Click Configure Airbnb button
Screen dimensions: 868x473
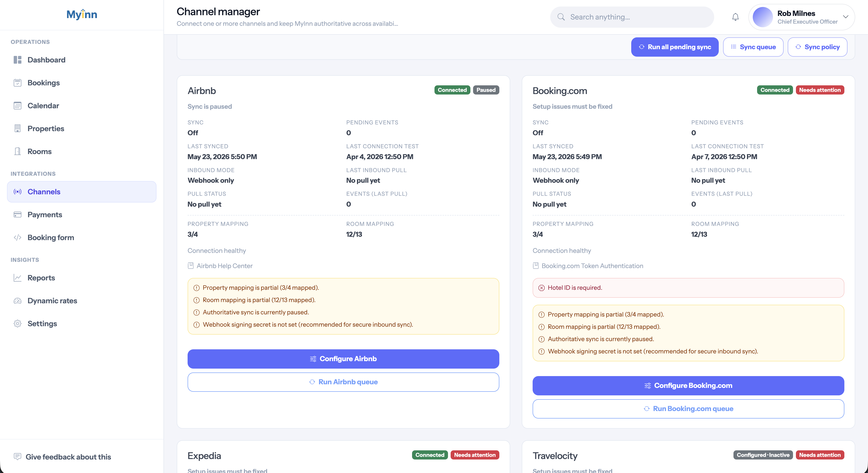343,359
